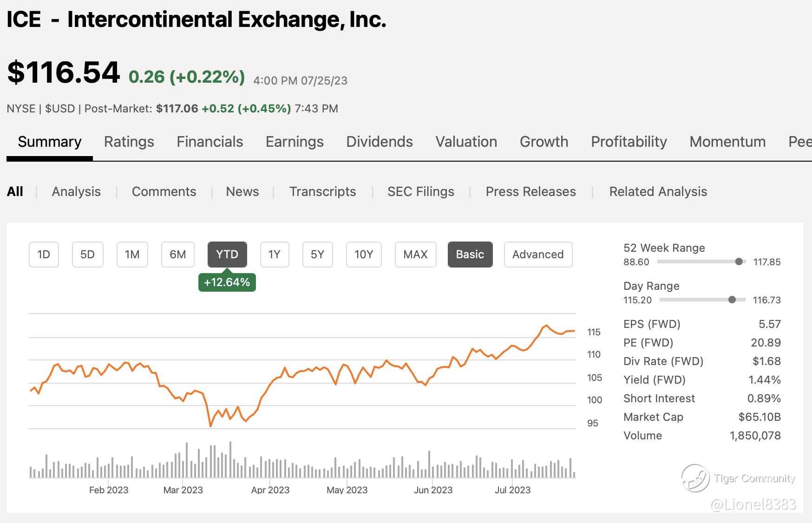
Task: Switch chart to 1D range
Action: coord(44,255)
